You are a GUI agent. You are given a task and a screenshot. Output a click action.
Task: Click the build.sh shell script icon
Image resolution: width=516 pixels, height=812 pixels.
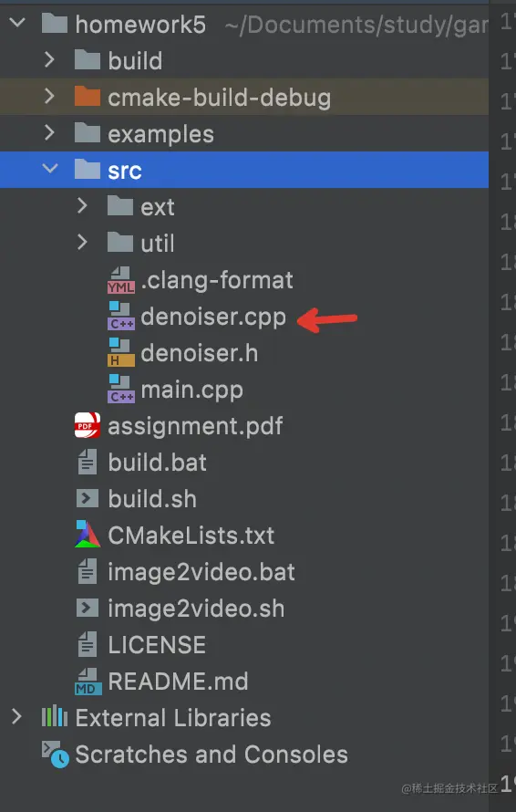click(88, 499)
